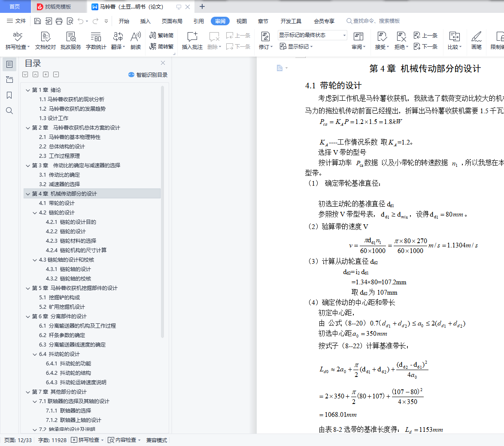Collapse 7.1 联轴器的选择及其轴的设计 node
The image size is (504, 446).
click(x=35, y=402)
